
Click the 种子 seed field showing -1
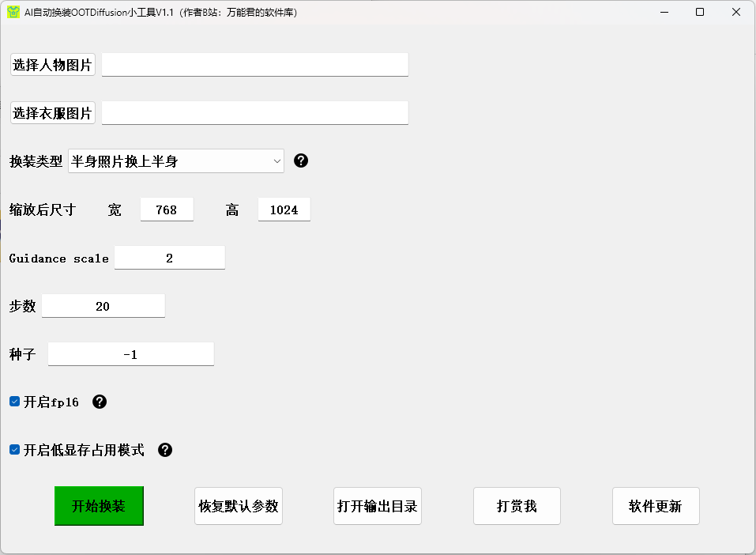point(130,354)
